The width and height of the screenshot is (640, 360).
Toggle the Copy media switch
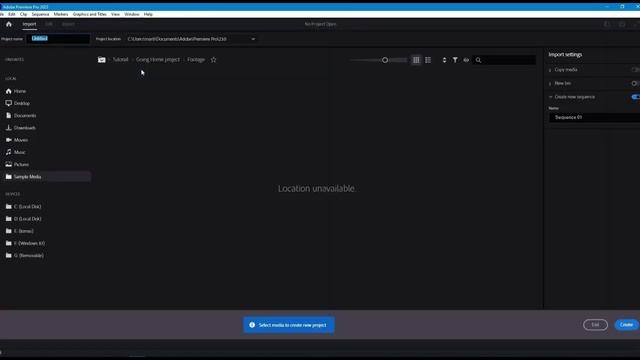click(636, 70)
